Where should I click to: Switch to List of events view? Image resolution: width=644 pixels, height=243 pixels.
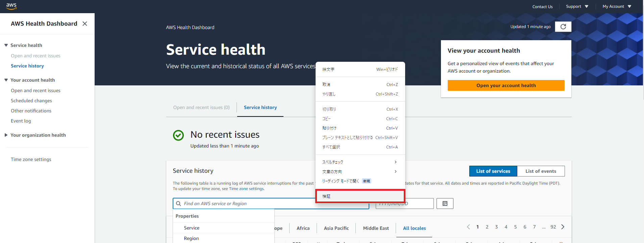click(541, 171)
